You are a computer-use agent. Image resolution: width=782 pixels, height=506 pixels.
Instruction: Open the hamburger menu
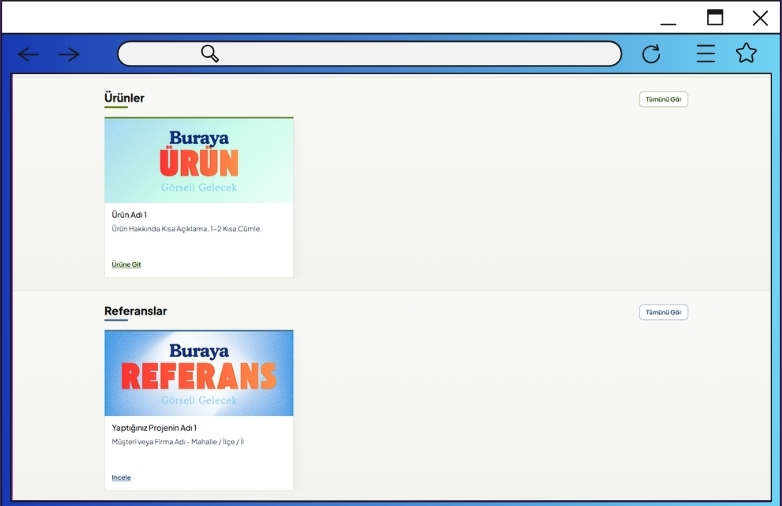[x=706, y=54]
